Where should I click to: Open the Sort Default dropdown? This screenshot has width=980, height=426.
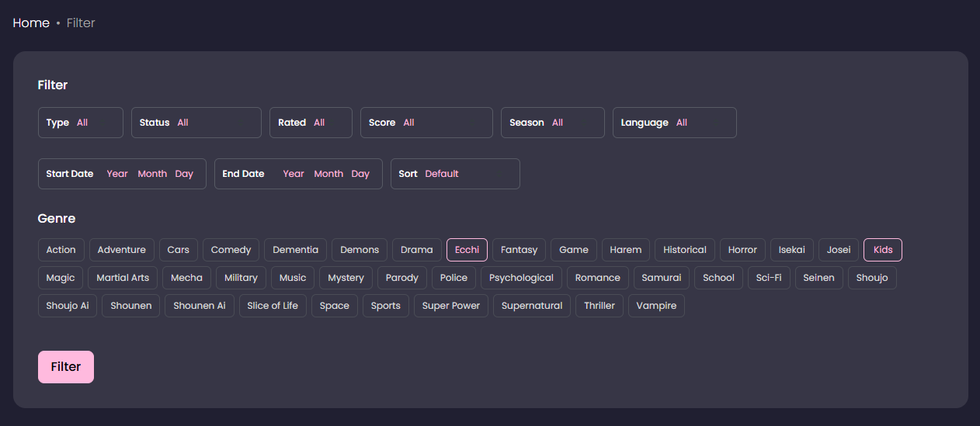455,174
